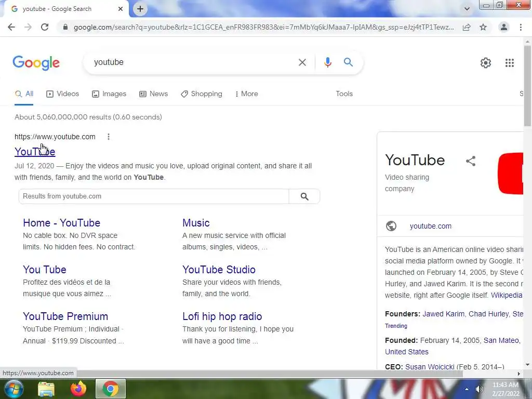
Task: Open Windows Explorer from the taskbar
Action: point(46,389)
